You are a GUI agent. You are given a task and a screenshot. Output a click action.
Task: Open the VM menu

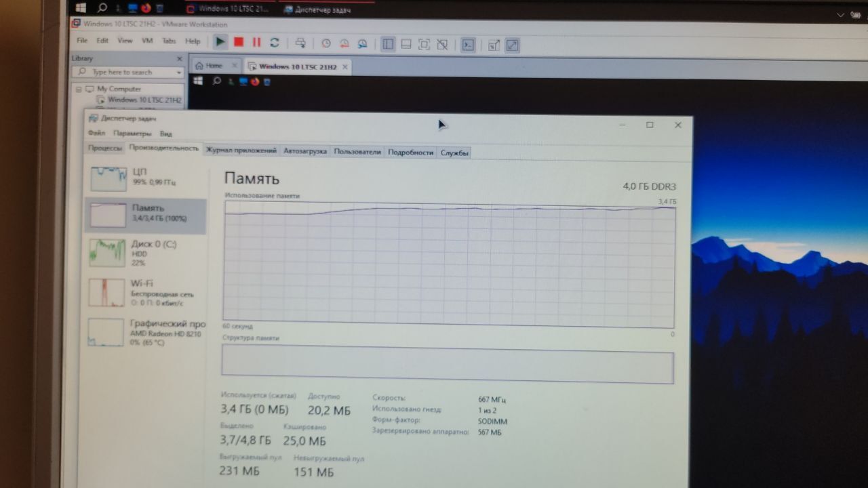(147, 41)
